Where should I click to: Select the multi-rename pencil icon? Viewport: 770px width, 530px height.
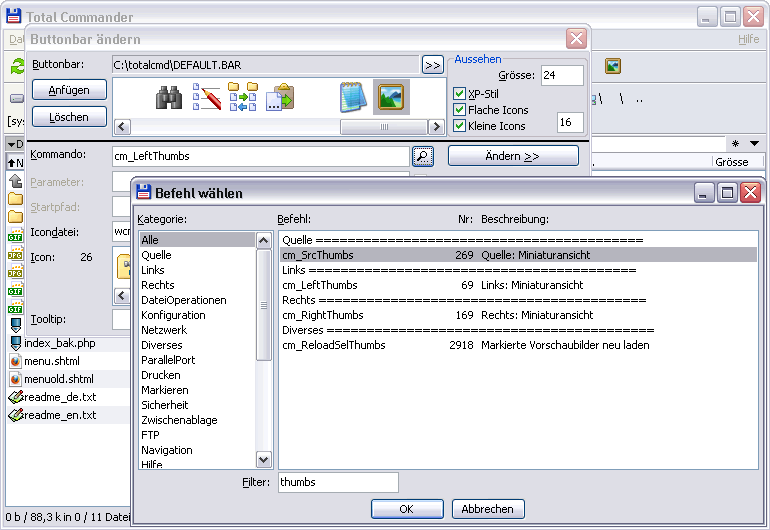[206, 97]
